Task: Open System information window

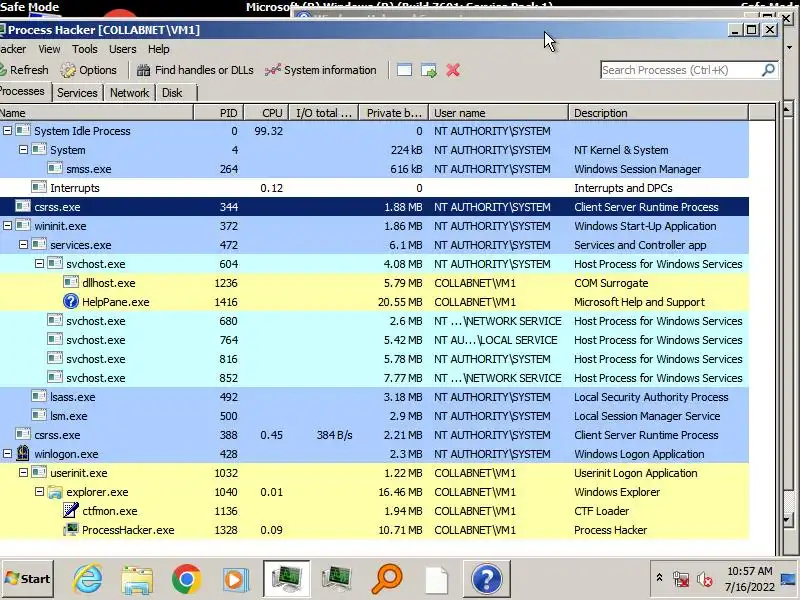Action: pyautogui.click(x=320, y=70)
